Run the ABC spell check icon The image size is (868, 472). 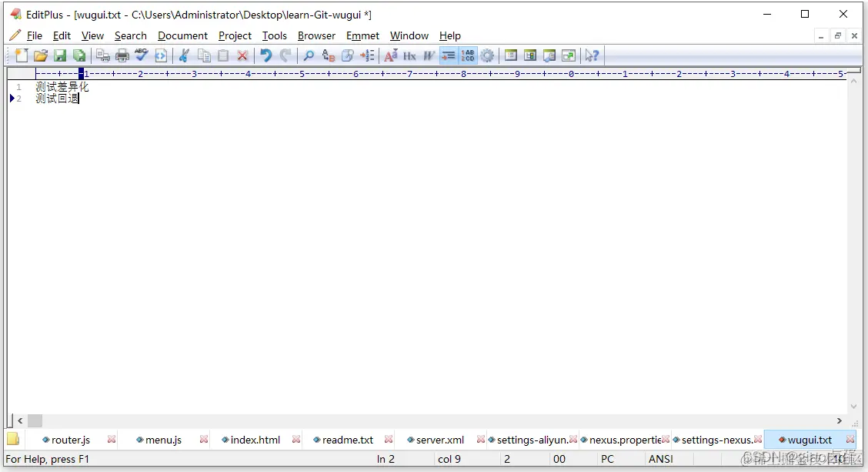(x=141, y=55)
